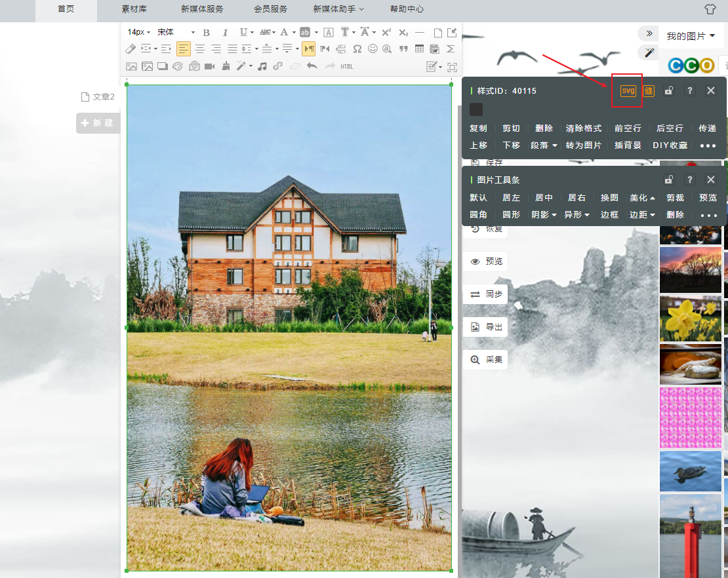This screenshot has height=578, width=728.
Task: Undo last action with arrow icon
Action: 312,66
